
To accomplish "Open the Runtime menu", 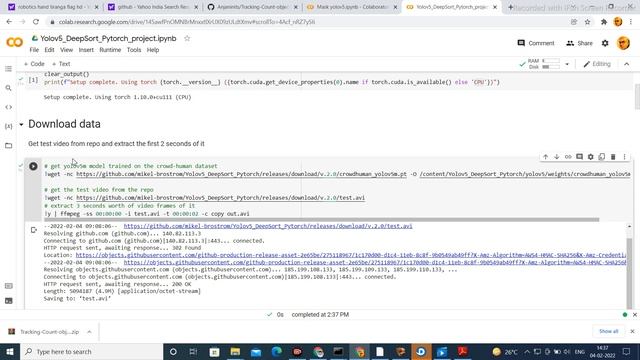I will click(x=110, y=50).
